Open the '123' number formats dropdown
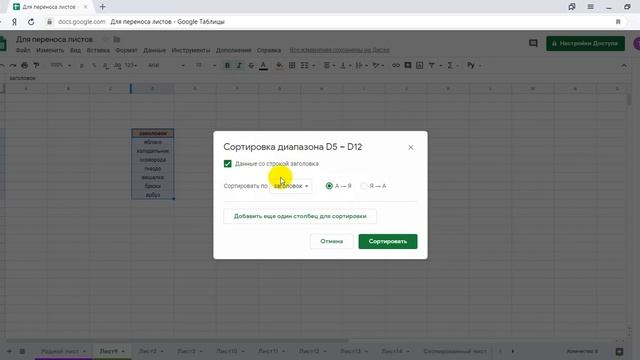 pos(131,65)
